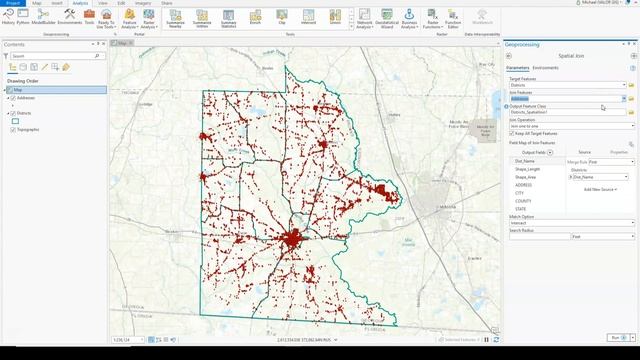Image resolution: width=640 pixels, height=360 pixels.
Task: Collapse the Addresses layer in Contents
Action: point(8,98)
